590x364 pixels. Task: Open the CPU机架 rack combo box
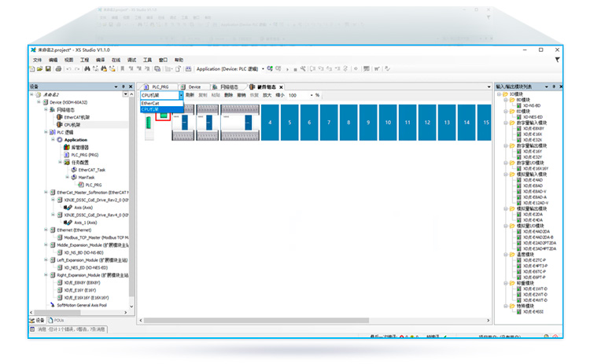point(162,95)
